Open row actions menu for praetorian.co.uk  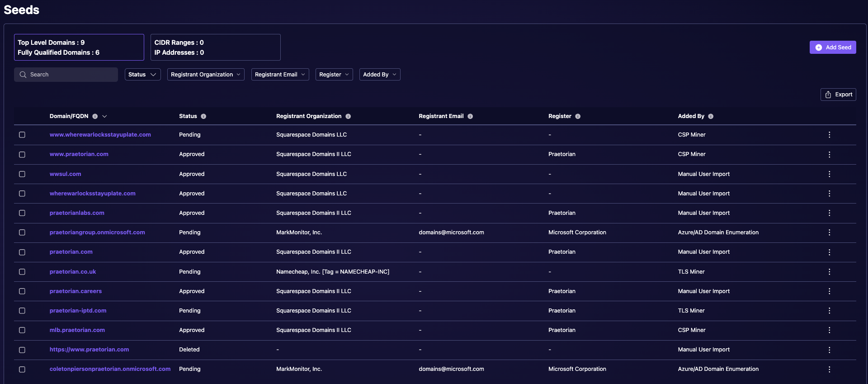pyautogui.click(x=829, y=272)
